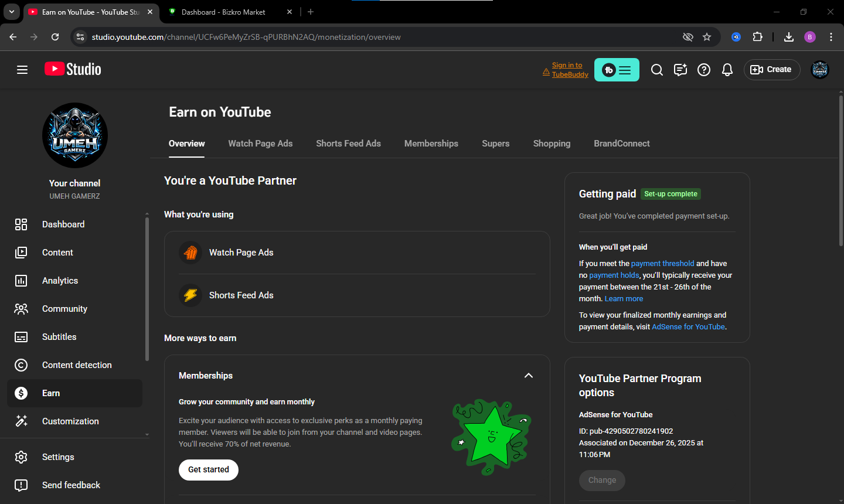Click Get started for Memberships
Image resolution: width=844 pixels, height=504 pixels.
click(x=209, y=470)
